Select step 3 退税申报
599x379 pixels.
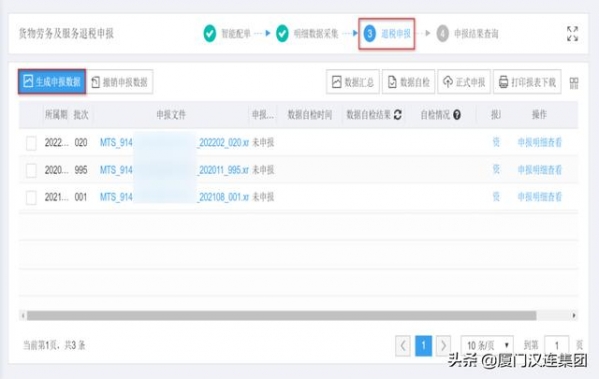point(387,34)
